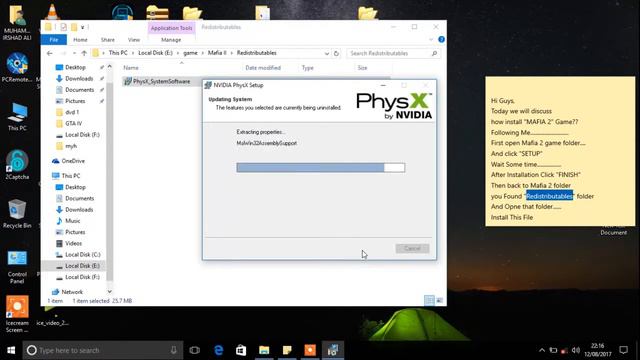Open the Microsoft Store taskbar icon
The width and height of the screenshot is (640, 360).
tap(241, 350)
